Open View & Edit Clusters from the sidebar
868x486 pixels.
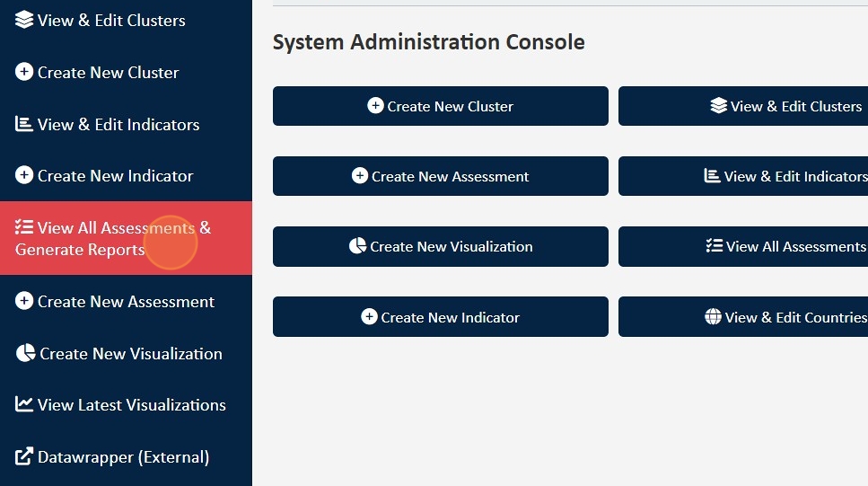pyautogui.click(x=111, y=20)
